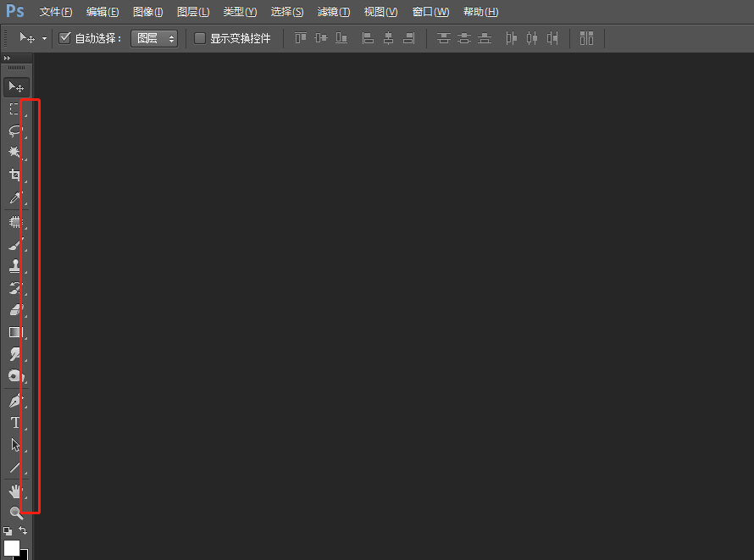Select the Sponge tool

tap(15, 376)
